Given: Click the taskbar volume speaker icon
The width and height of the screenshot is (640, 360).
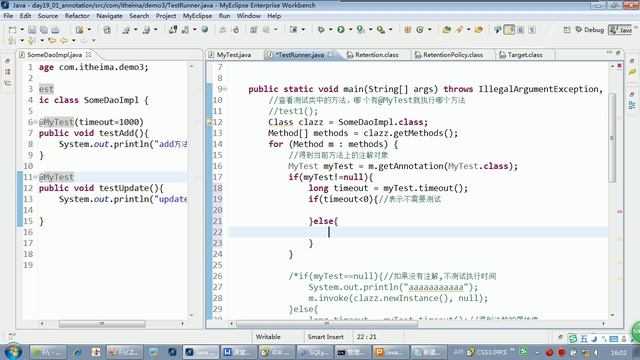Looking at the screenshot, I should (x=596, y=352).
